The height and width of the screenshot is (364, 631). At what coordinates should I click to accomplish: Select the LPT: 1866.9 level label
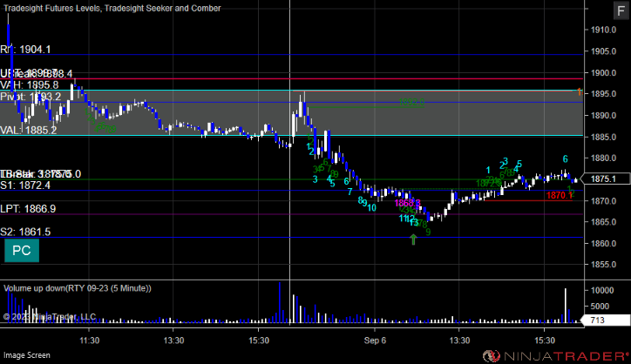pyautogui.click(x=28, y=209)
